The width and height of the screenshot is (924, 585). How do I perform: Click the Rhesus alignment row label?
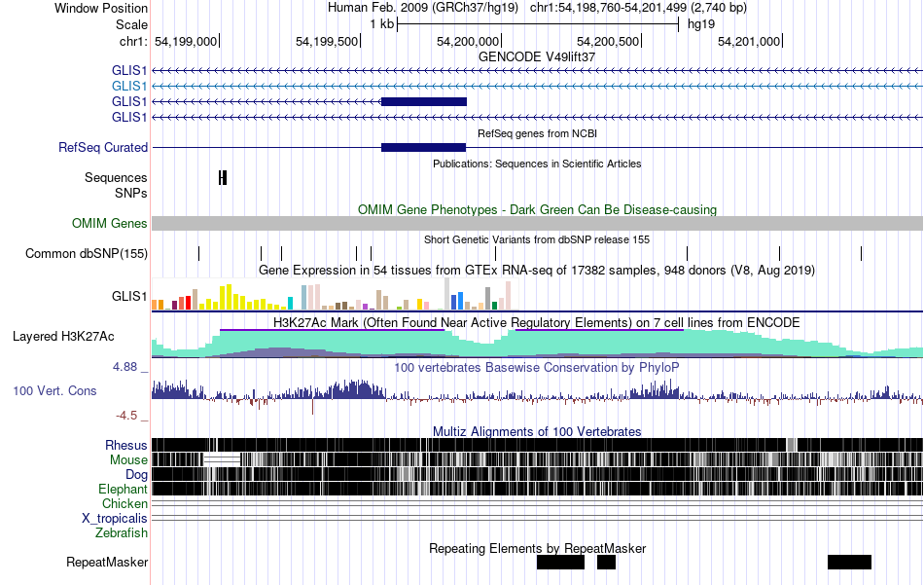(x=126, y=445)
